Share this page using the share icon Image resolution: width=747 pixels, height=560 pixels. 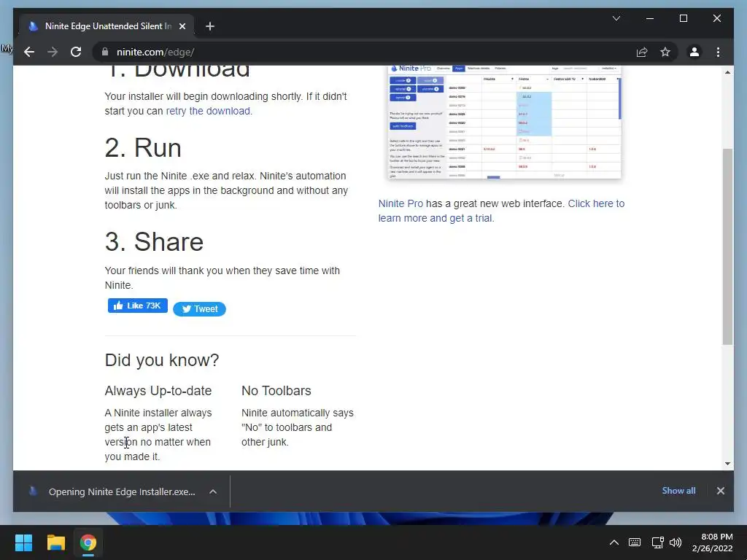point(642,52)
